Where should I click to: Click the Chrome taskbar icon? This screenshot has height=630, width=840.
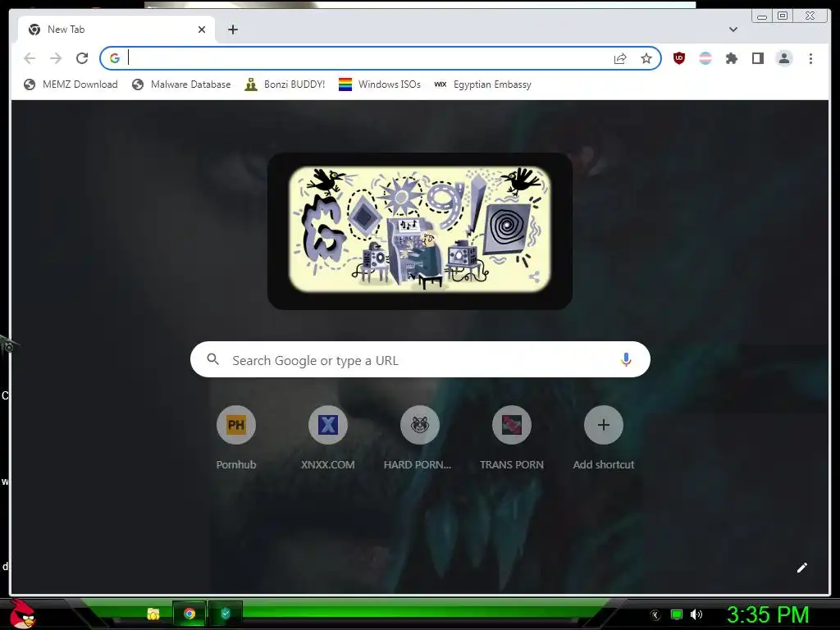(x=189, y=614)
